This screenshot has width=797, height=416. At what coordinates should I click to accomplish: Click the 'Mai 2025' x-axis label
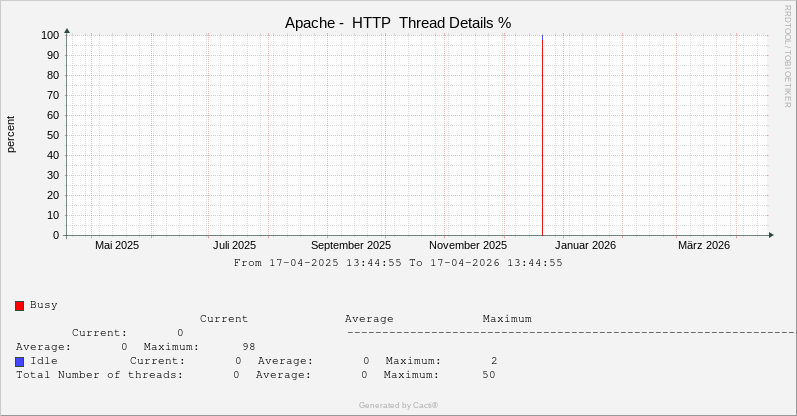point(117,245)
